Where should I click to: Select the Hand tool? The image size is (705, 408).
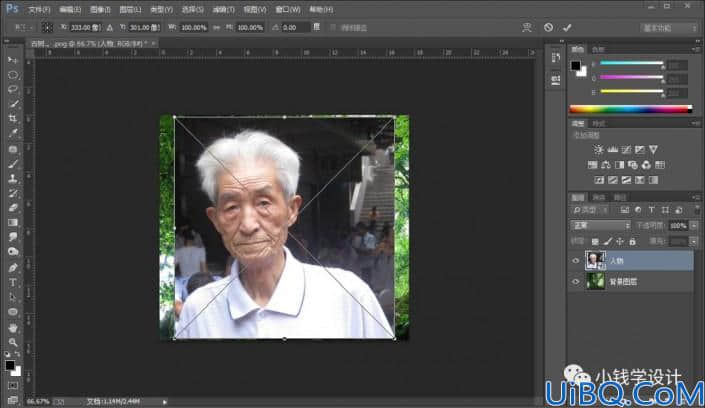pyautogui.click(x=13, y=327)
